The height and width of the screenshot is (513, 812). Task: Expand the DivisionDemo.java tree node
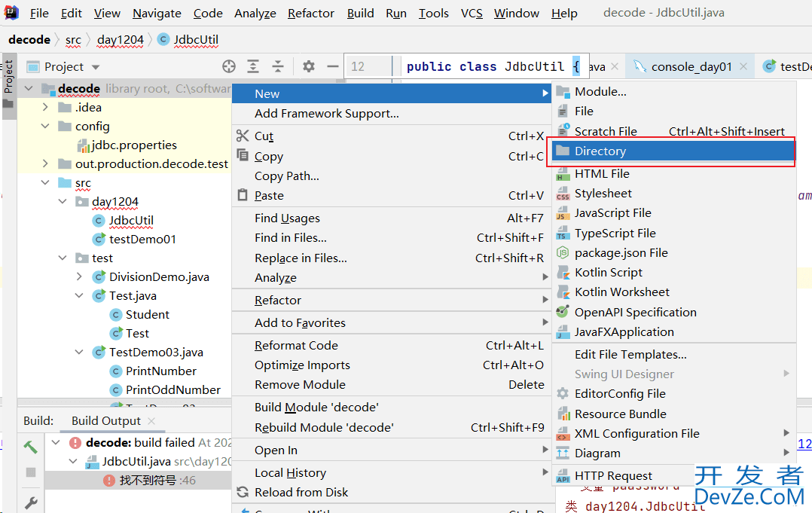coord(80,277)
